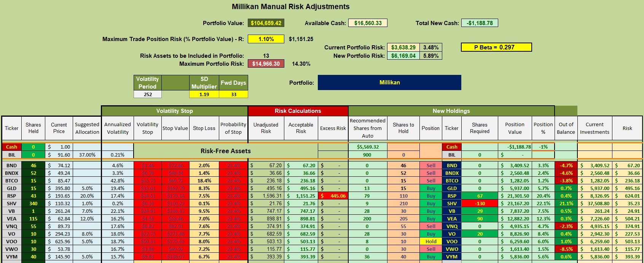
Task: Click the red Cash ticker cell on left
Action: click(x=11, y=147)
